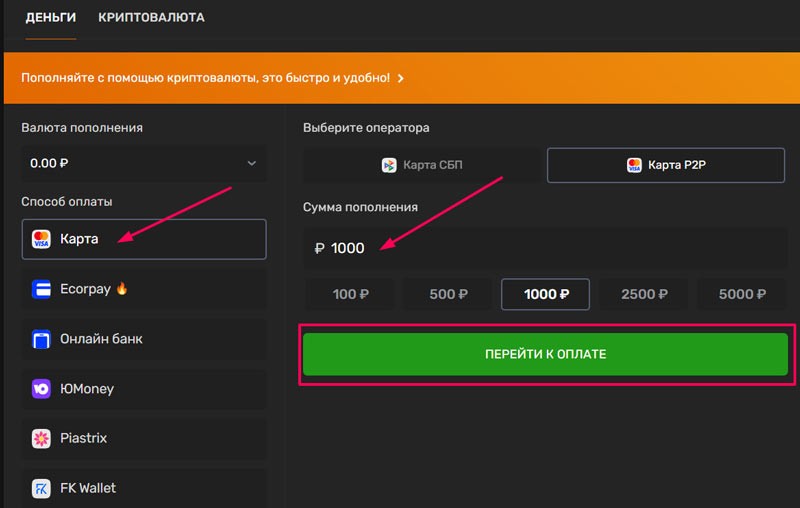
Task: Pick the 5000 ₽ amount button
Action: (x=742, y=295)
